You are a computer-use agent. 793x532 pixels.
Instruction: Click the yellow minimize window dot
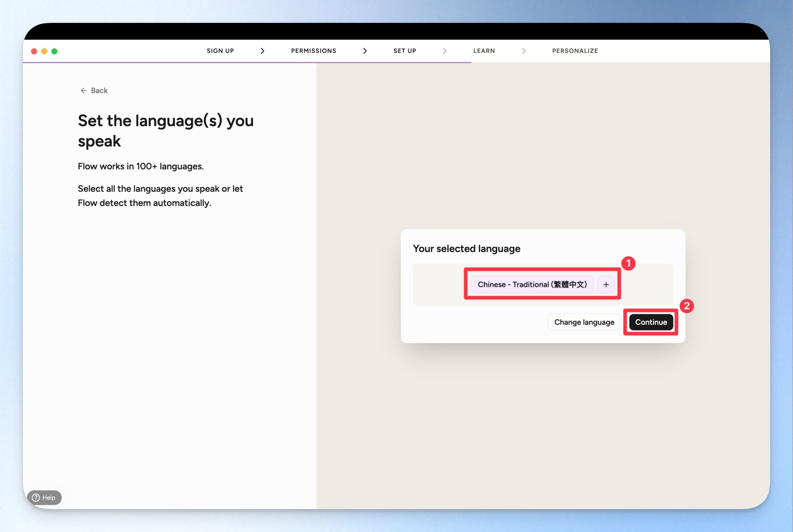44,51
